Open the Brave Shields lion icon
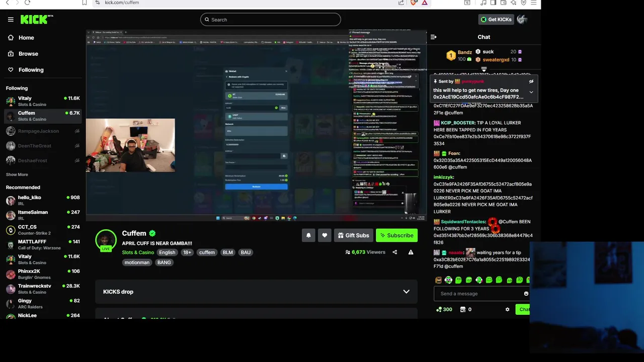Viewport: 644px width, 362px height. (414, 3)
